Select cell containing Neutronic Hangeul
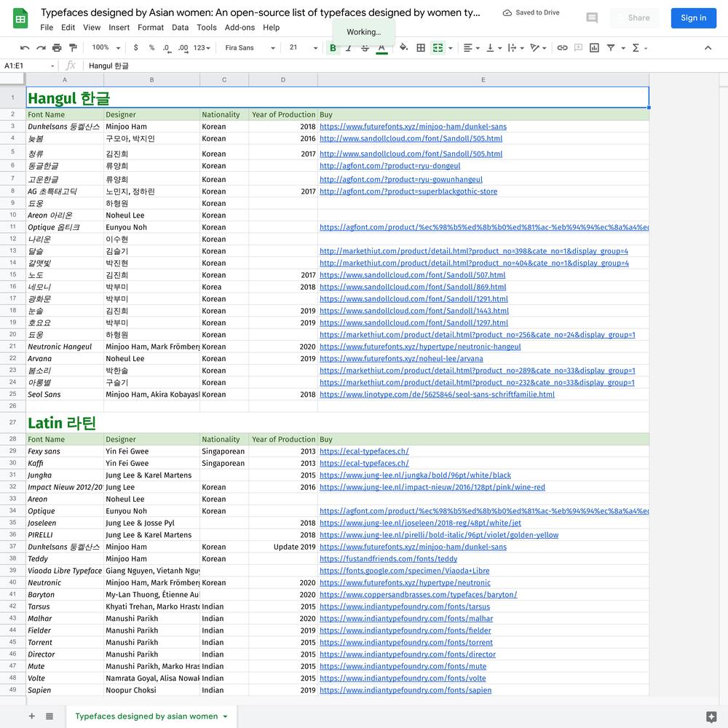This screenshot has height=728, width=728. (x=65, y=347)
